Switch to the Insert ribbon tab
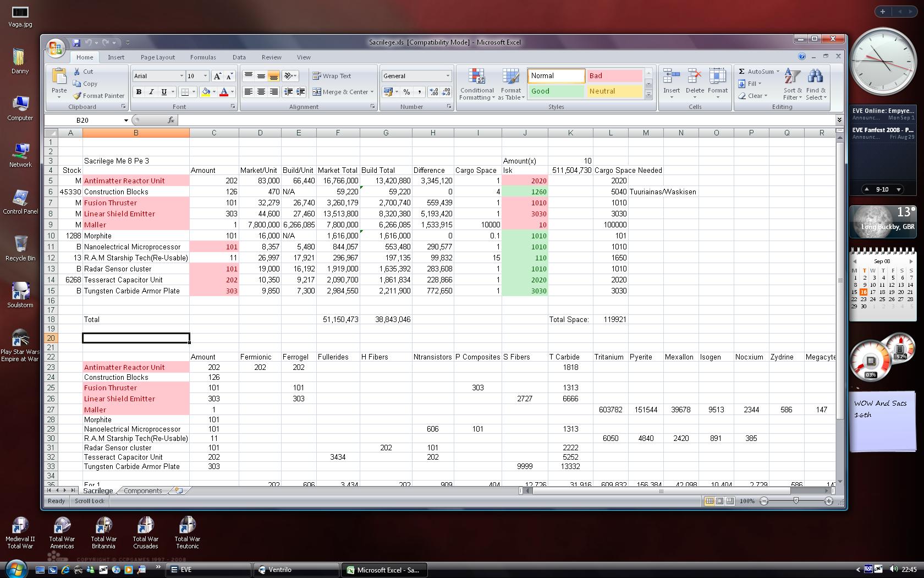This screenshot has height=578, width=924. pyautogui.click(x=116, y=57)
